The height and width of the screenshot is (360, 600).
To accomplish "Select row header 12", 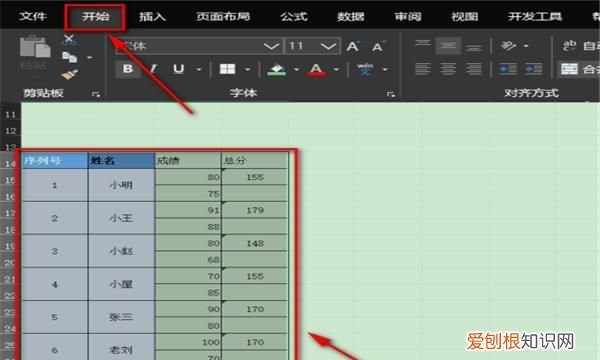I will (x=10, y=131).
